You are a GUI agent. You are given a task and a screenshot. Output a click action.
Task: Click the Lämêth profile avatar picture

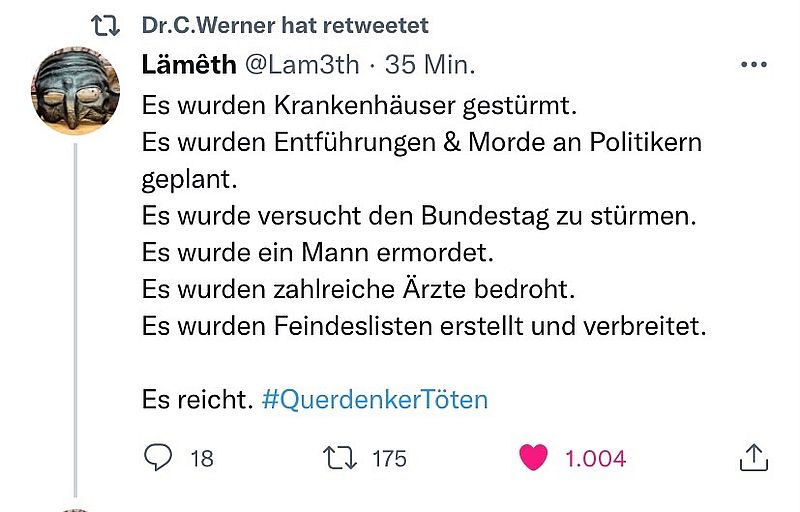76,92
